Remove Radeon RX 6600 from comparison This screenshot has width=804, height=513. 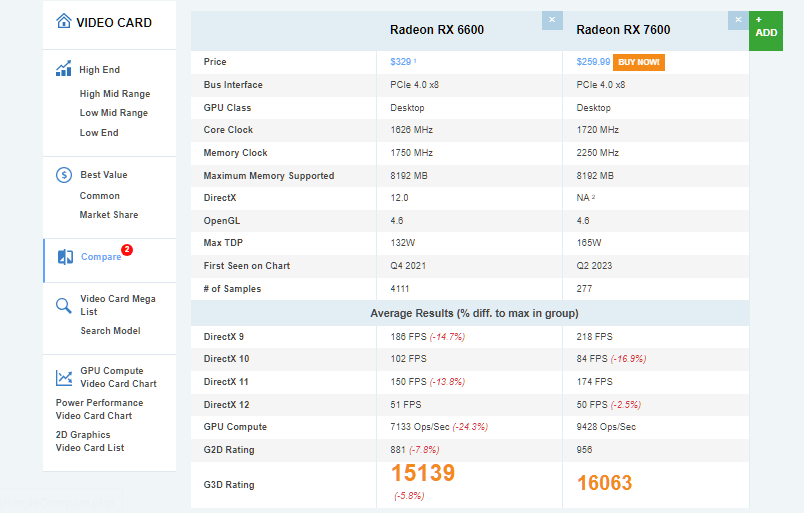point(552,20)
